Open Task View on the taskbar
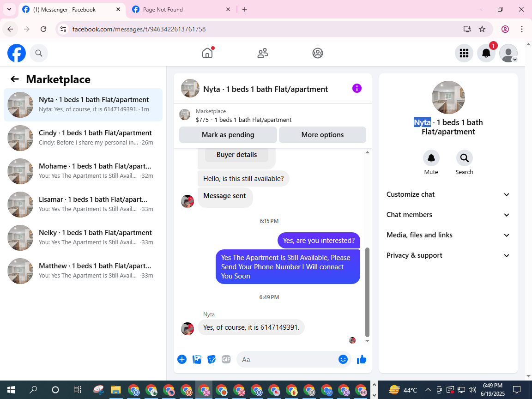The image size is (532, 399). pos(78,390)
